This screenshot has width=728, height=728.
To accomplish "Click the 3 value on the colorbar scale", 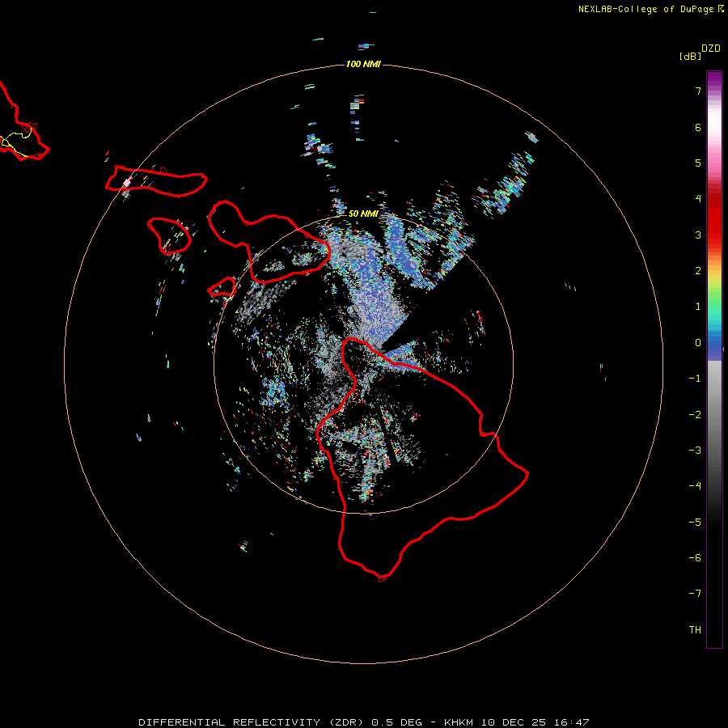I will pyautogui.click(x=698, y=235).
